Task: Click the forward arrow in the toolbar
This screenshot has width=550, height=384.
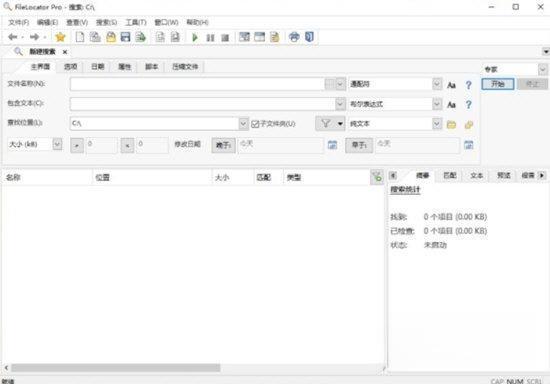Action: tap(34, 37)
